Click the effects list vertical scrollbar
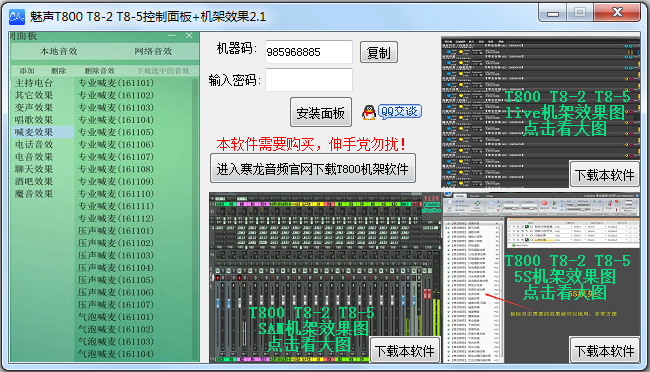Viewport: 650px width, 372px height. click(x=195, y=219)
